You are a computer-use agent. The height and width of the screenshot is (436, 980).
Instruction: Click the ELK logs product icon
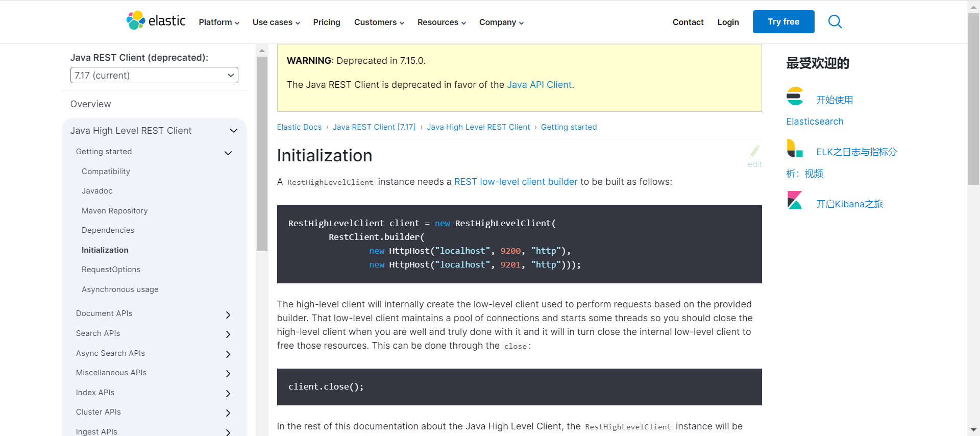pos(795,149)
